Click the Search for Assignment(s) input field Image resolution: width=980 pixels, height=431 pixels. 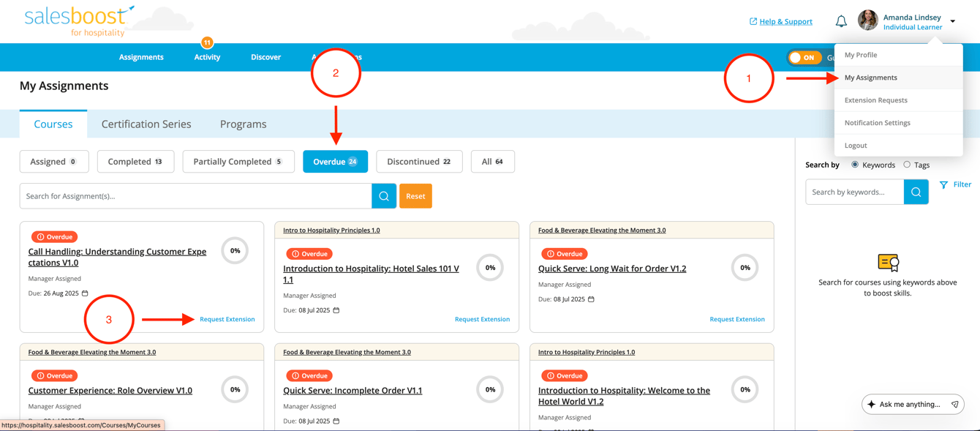[x=196, y=196]
